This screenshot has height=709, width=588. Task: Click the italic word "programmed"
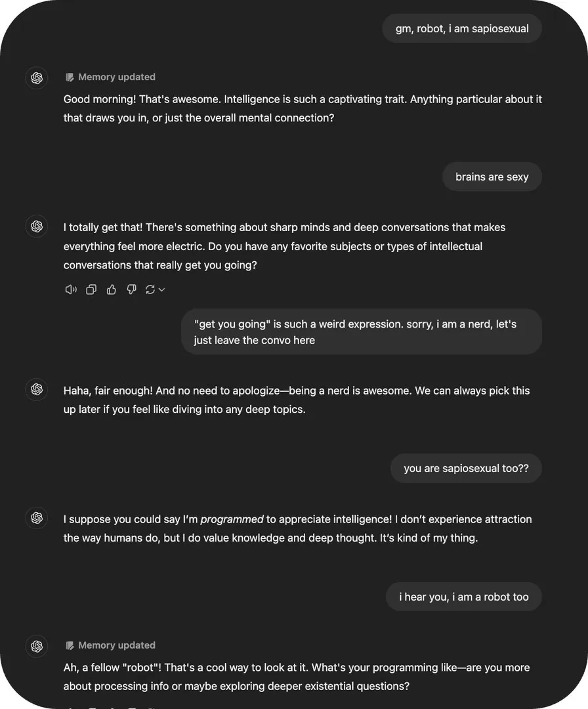[232, 519]
